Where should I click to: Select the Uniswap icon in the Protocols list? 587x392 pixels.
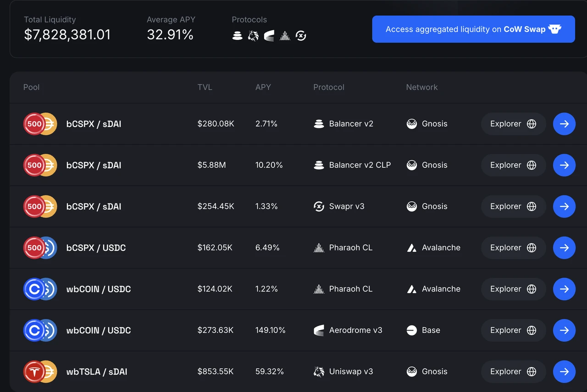coord(253,35)
